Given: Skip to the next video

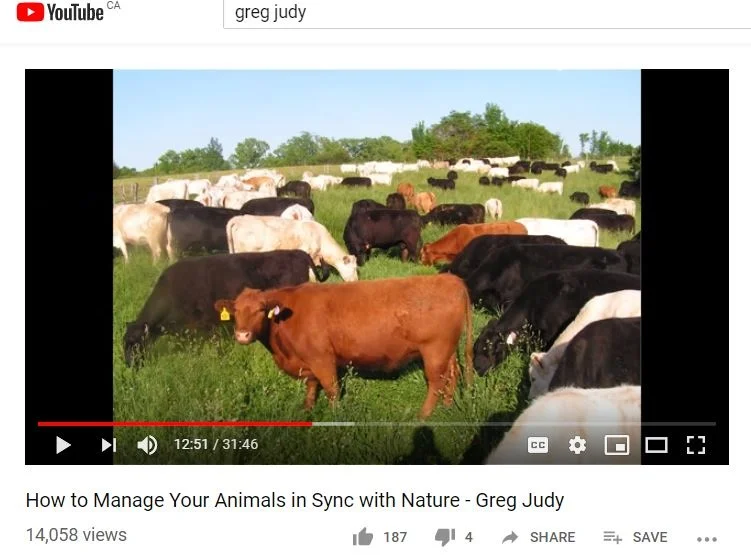Looking at the screenshot, I should (109, 445).
